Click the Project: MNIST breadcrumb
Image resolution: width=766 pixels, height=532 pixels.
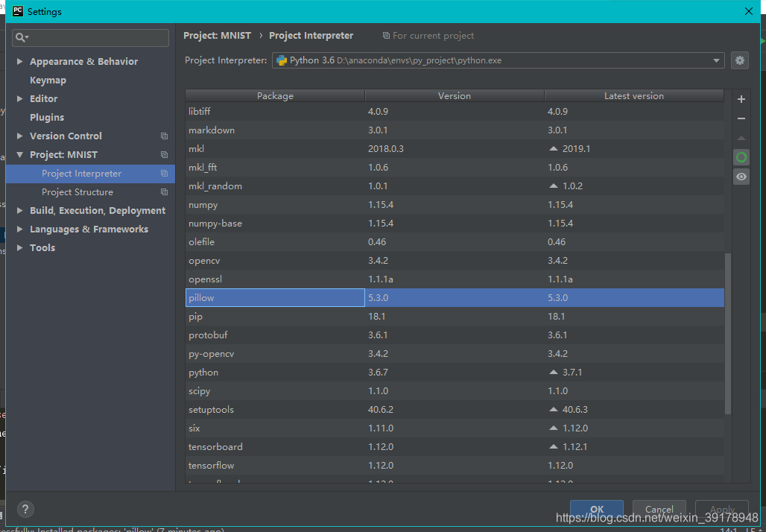point(217,36)
